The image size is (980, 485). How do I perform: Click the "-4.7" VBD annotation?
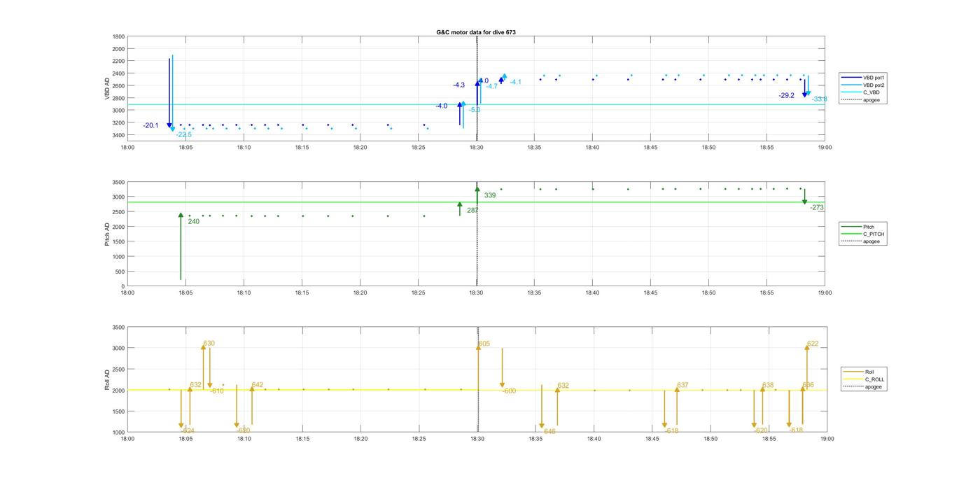492,87
